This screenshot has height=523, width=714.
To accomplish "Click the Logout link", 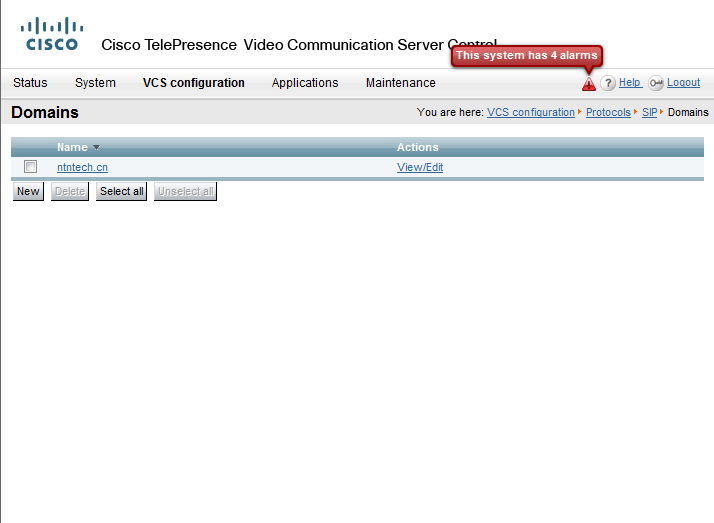I will 683,82.
